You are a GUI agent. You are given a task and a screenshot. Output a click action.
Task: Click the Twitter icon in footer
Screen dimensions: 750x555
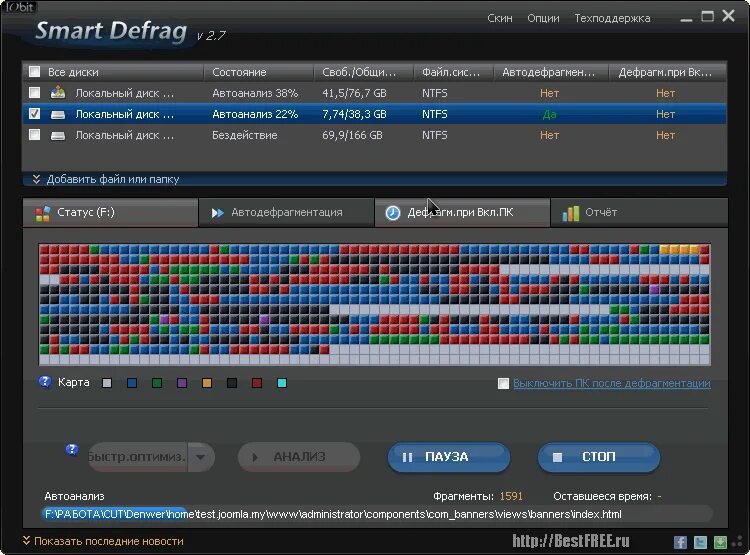point(700,542)
